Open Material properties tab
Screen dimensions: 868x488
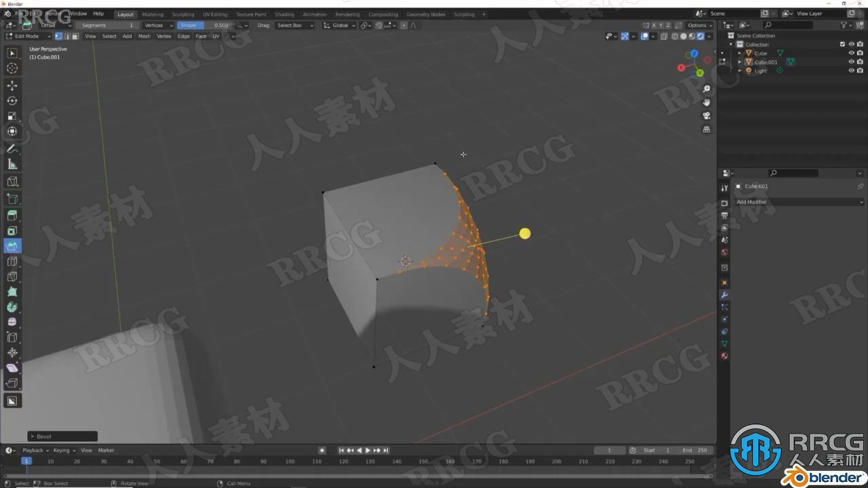pyautogui.click(x=724, y=356)
